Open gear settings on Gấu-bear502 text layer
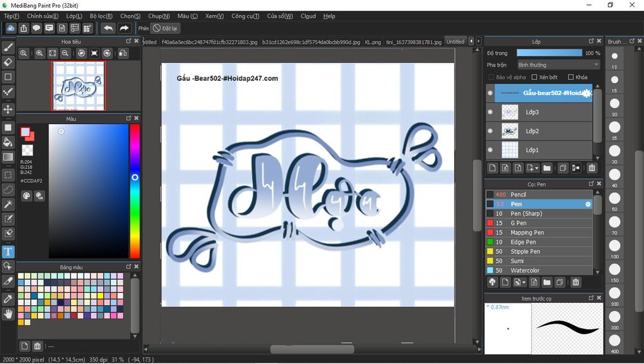This screenshot has width=644, height=364. tap(587, 93)
